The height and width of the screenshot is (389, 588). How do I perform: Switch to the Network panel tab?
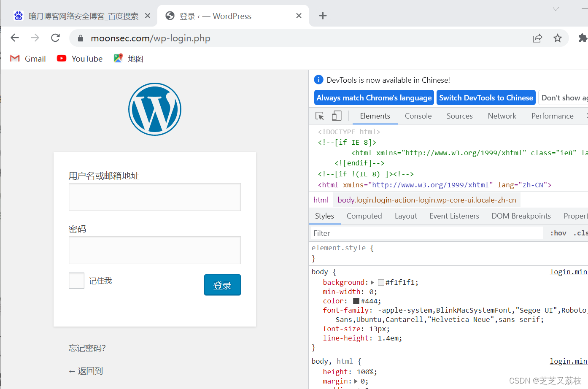[502, 116]
